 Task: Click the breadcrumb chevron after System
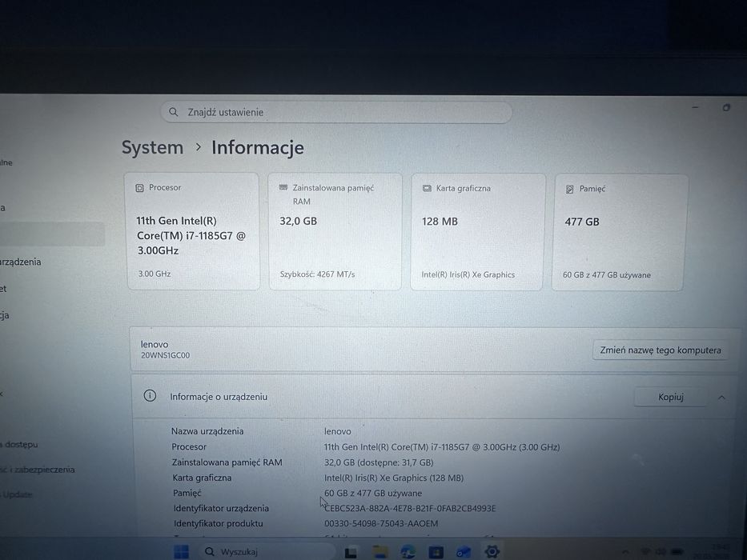(x=199, y=148)
